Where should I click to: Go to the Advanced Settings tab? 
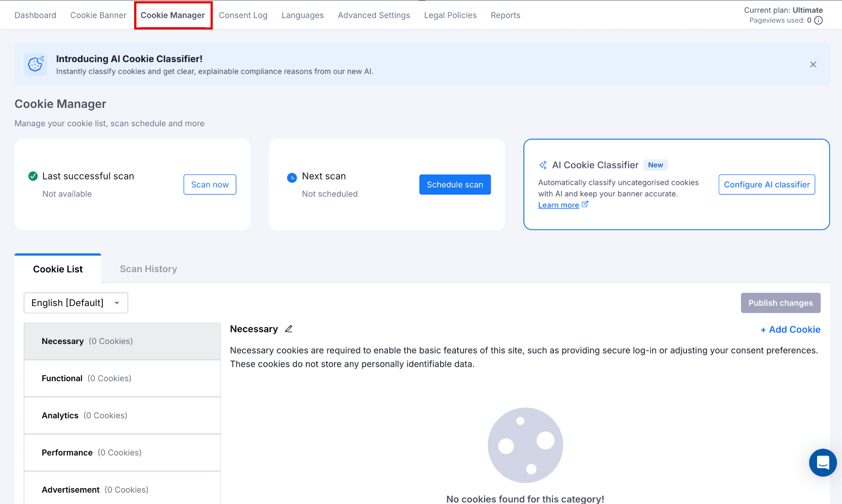[374, 15]
